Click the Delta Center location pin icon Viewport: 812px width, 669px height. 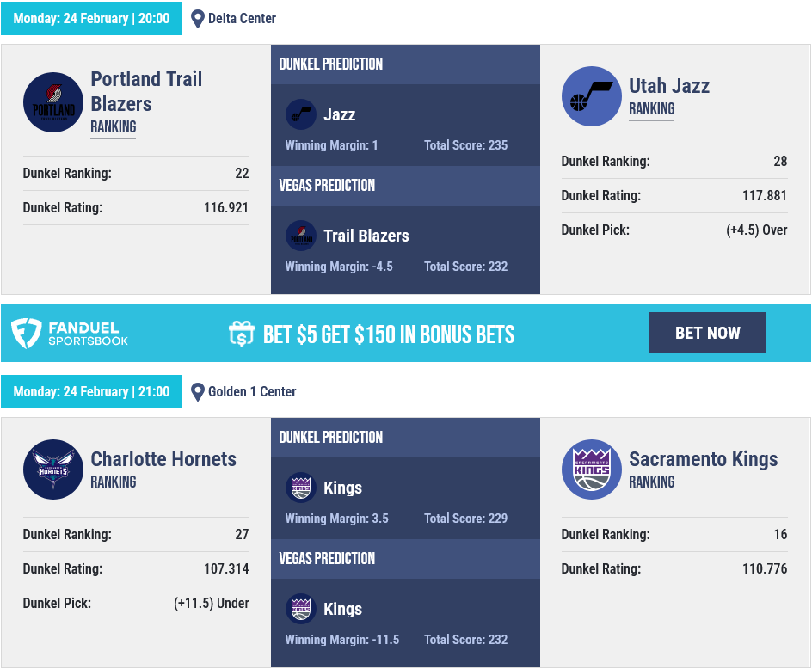197,19
